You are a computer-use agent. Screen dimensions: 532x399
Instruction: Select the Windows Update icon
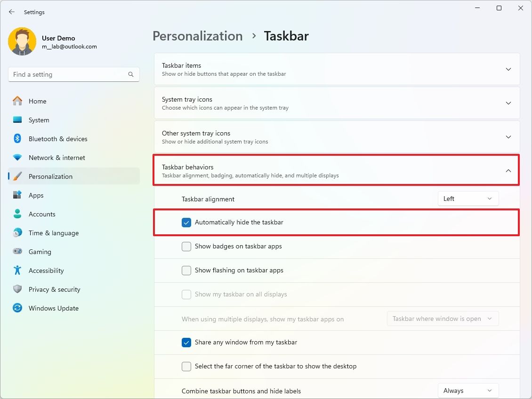pos(17,308)
